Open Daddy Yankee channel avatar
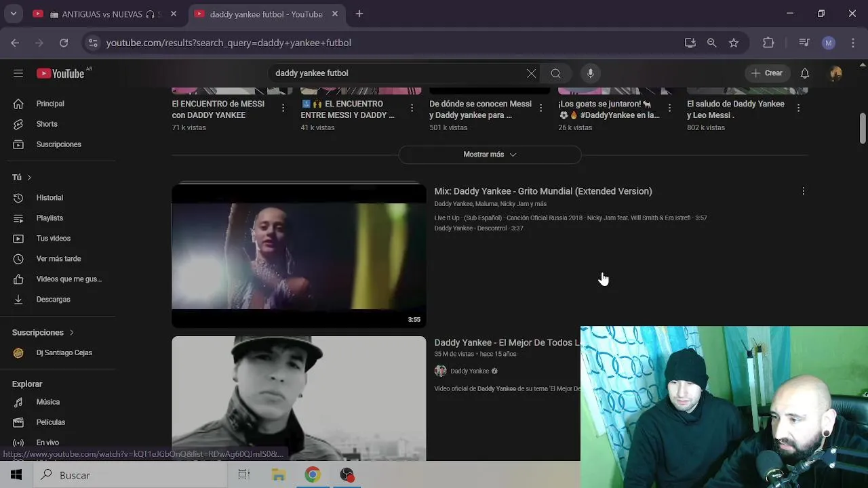 [441, 371]
